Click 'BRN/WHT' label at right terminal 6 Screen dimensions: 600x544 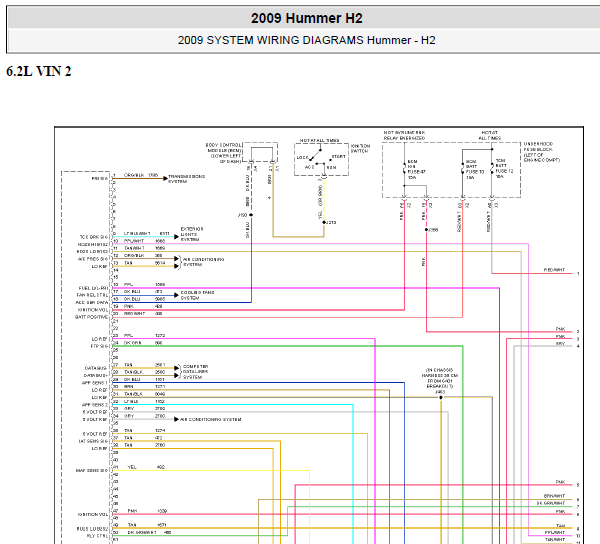[554, 496]
